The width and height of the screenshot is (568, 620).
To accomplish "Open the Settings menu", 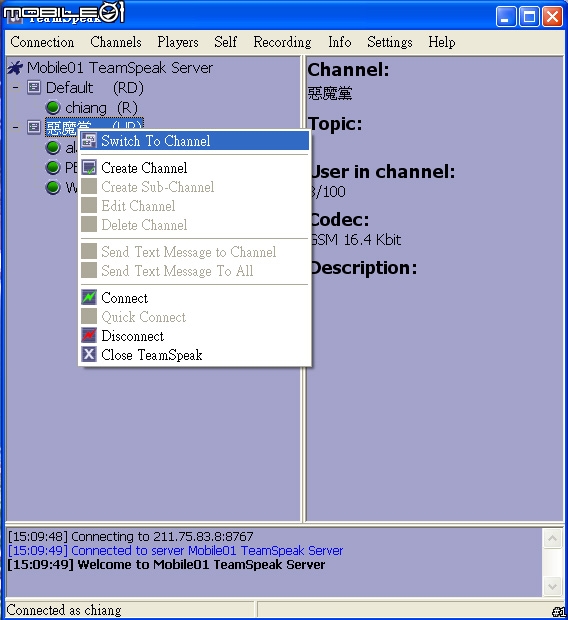I will (x=390, y=42).
